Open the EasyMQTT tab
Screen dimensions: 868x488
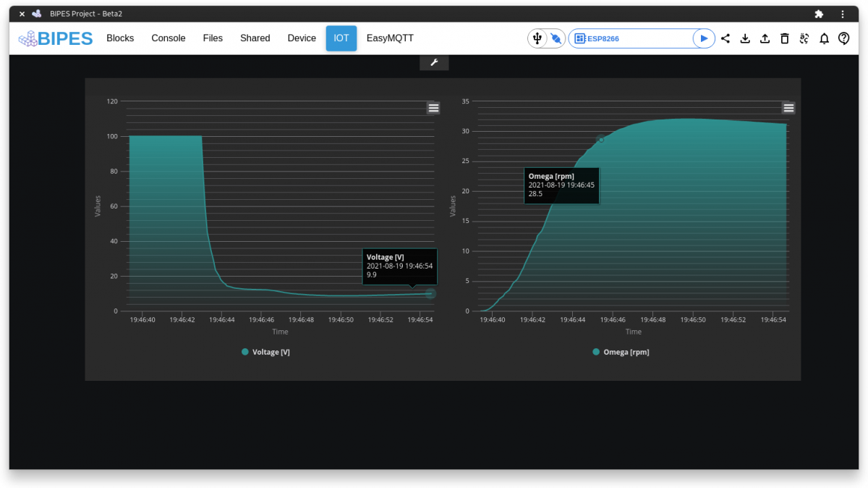click(390, 38)
